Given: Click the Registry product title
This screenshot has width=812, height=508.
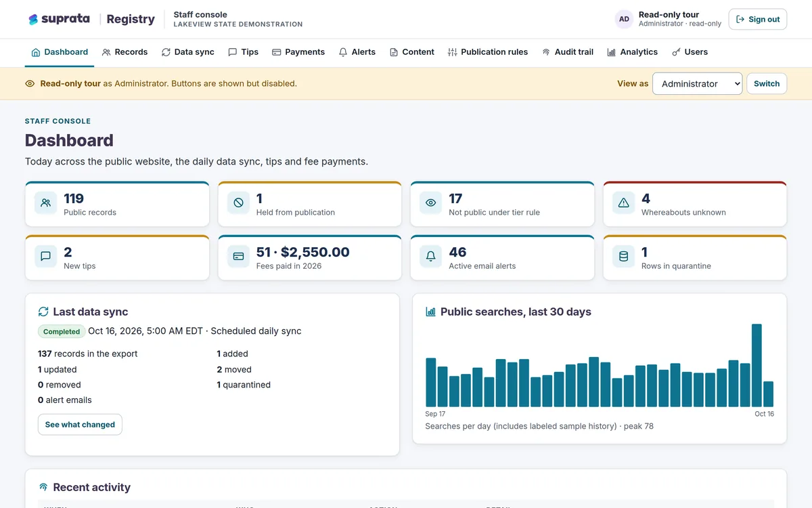Looking at the screenshot, I should (131, 20).
